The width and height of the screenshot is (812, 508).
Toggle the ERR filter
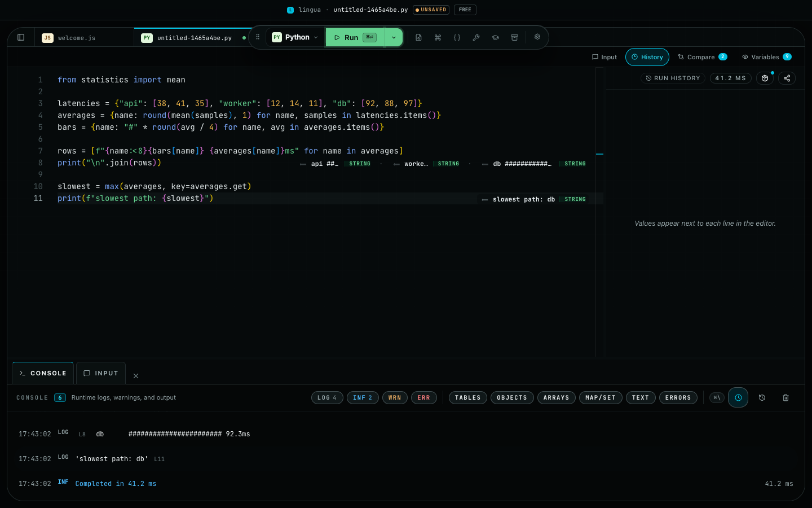(x=424, y=397)
